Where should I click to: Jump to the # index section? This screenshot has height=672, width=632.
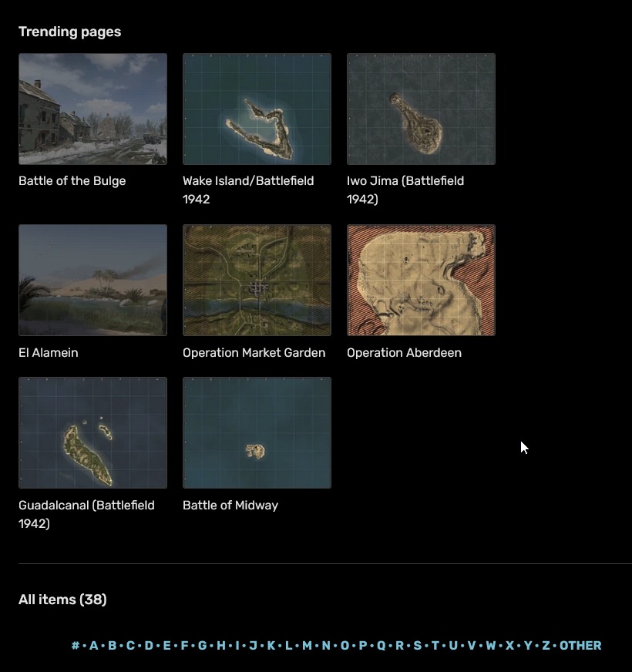(76, 646)
